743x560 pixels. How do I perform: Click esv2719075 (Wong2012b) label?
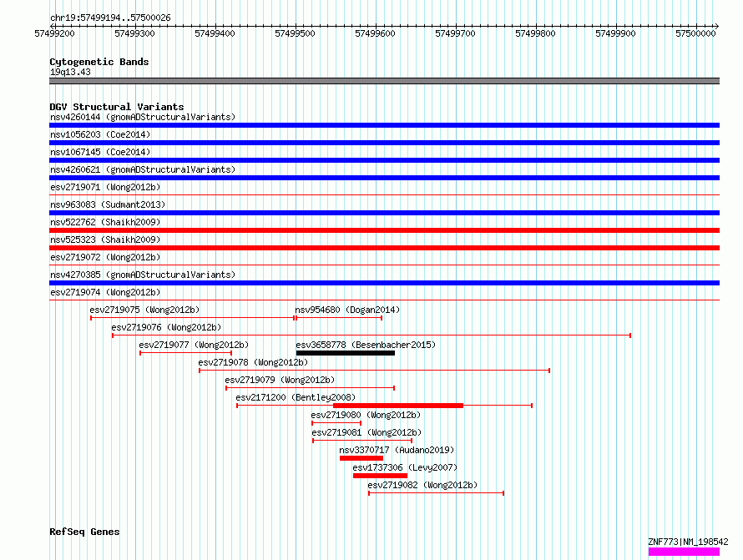144,310
